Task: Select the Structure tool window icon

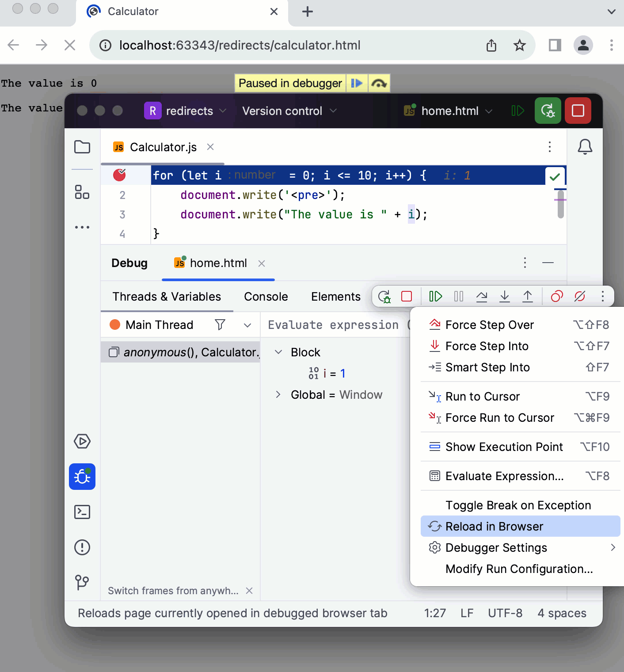Action: click(x=82, y=193)
